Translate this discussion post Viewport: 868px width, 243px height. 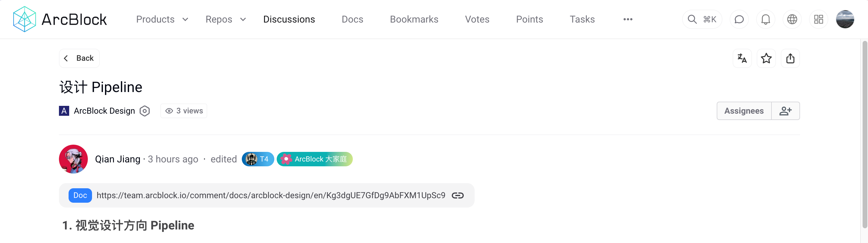(742, 58)
